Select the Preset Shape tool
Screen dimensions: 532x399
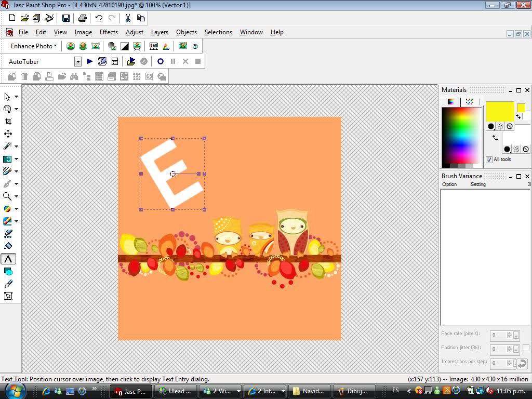pos(8,271)
